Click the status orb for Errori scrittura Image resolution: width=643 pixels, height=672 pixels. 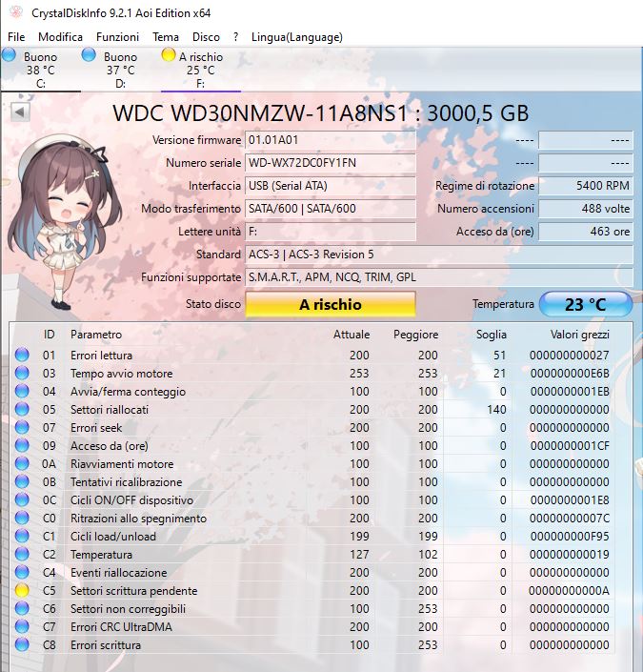point(22,644)
